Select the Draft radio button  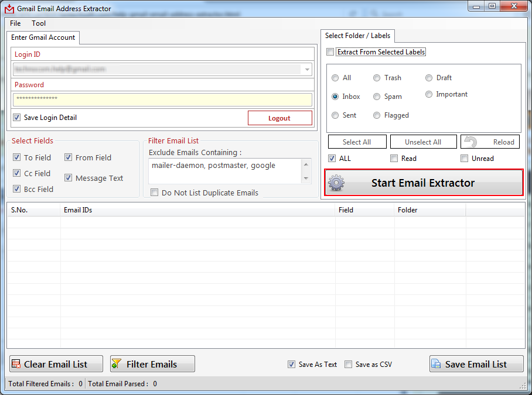point(429,78)
